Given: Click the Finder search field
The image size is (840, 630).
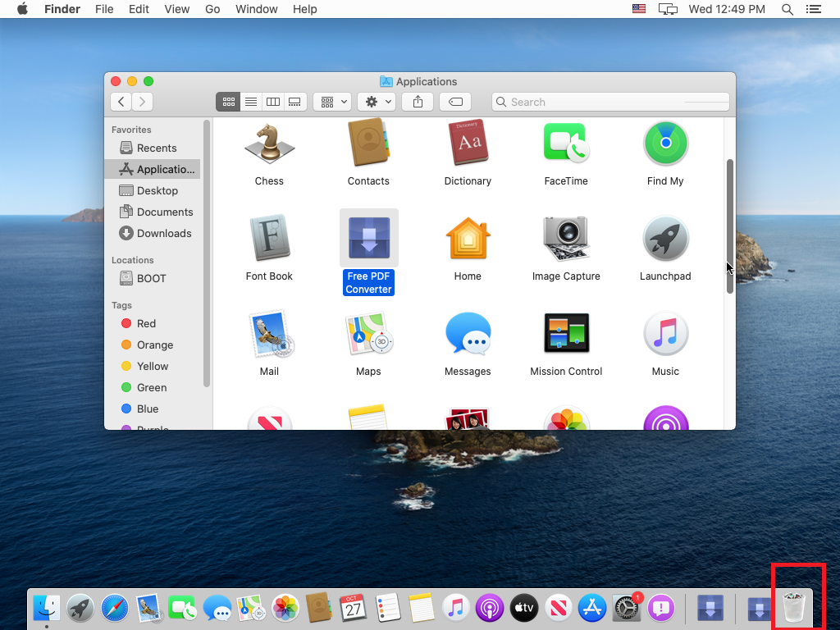Looking at the screenshot, I should [x=610, y=102].
